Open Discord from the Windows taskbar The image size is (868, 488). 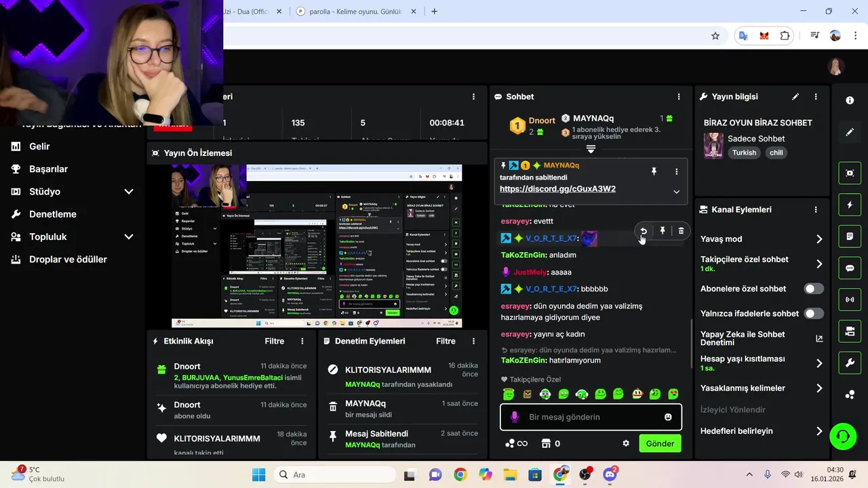(x=610, y=474)
